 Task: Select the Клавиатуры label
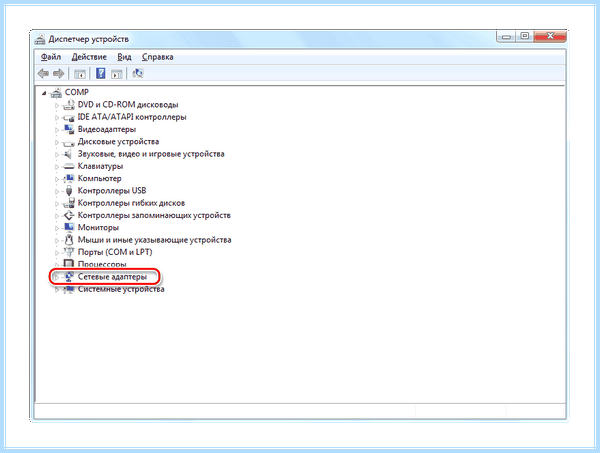pos(101,166)
